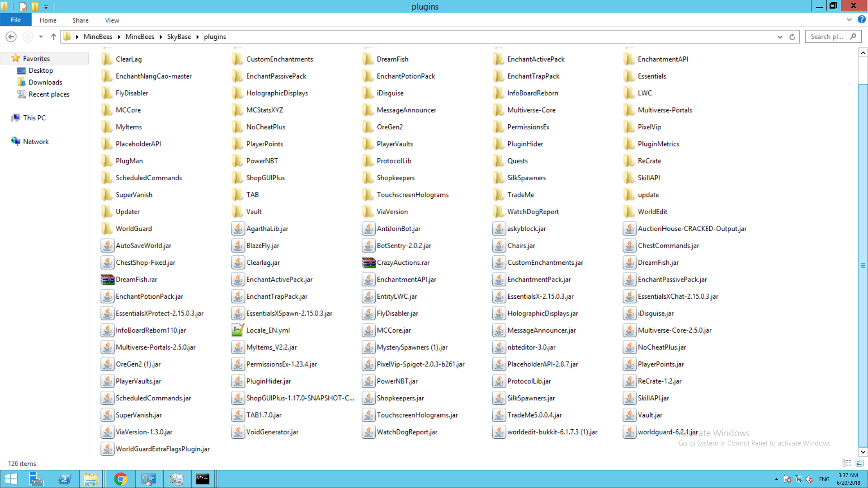
Task: Open the address bar history dropdown
Action: pos(780,37)
